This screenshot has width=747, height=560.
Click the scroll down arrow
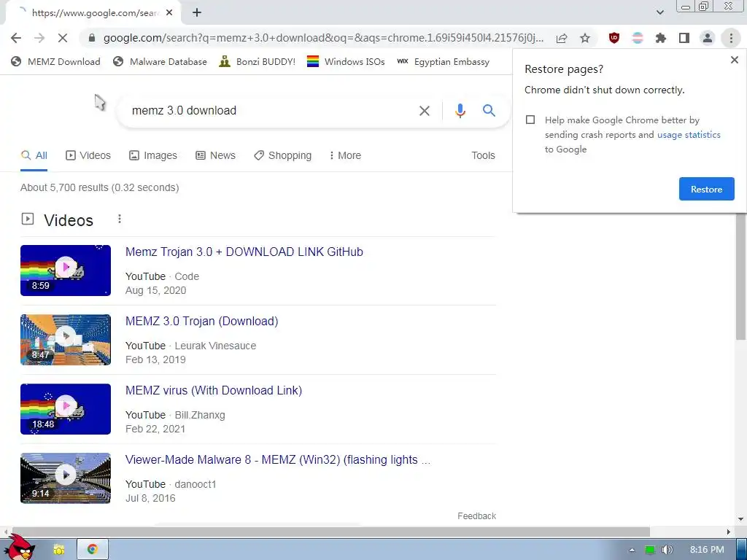[741, 519]
